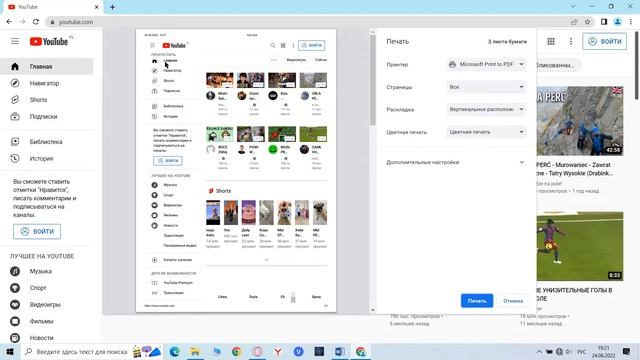Image resolution: width=640 pixels, height=360 pixels.
Task: Click the Отмена button
Action: tap(513, 301)
